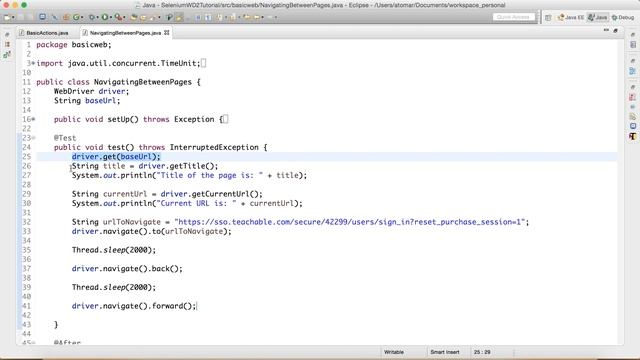
Task: Click '@Test' annotation on line 23
Action: [65, 138]
